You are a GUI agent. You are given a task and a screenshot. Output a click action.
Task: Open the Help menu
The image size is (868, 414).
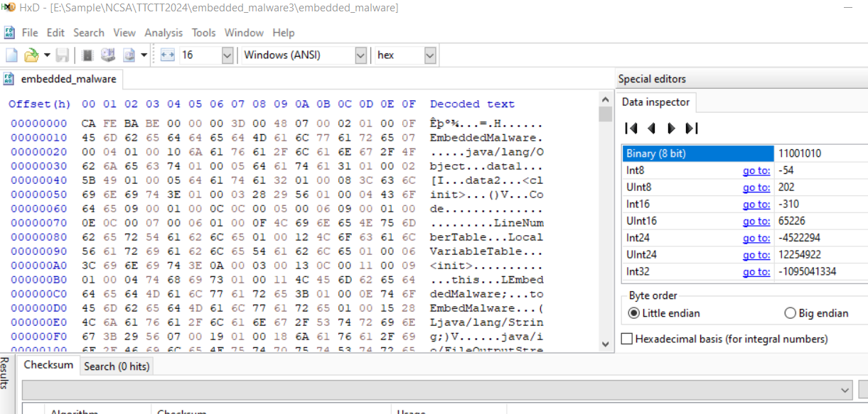284,33
